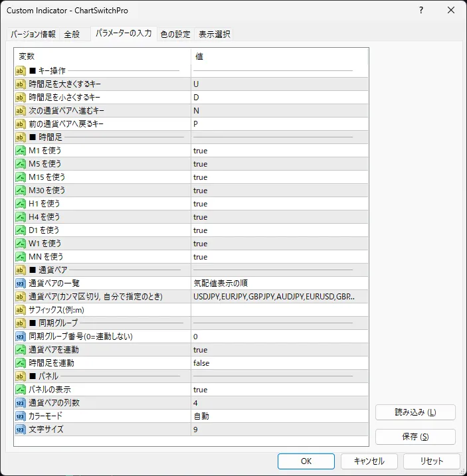Click the キャンセル button
Screen dimensions: 467x476
click(x=369, y=461)
